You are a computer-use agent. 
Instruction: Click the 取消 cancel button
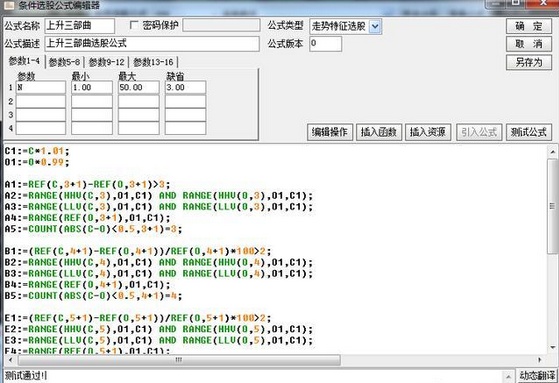click(529, 44)
